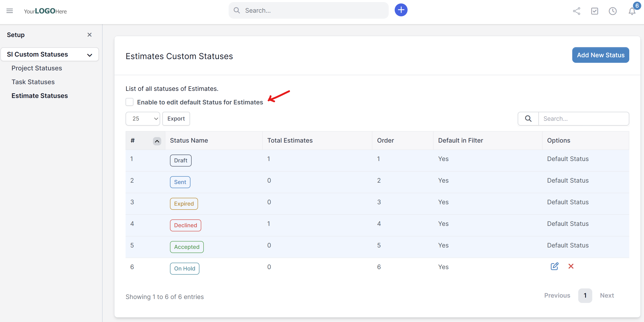The width and height of the screenshot is (644, 322).
Task: Click the tasks checkmark icon in the header
Action: [595, 11]
